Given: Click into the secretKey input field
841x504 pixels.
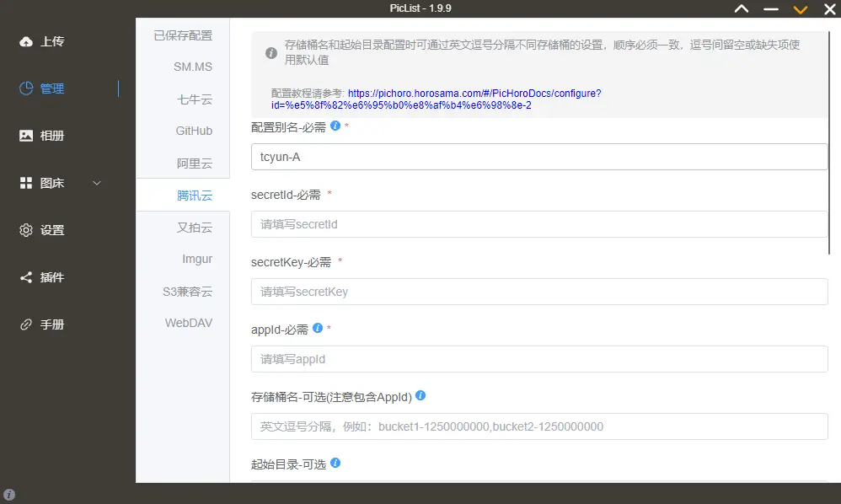Looking at the screenshot, I should point(539,292).
